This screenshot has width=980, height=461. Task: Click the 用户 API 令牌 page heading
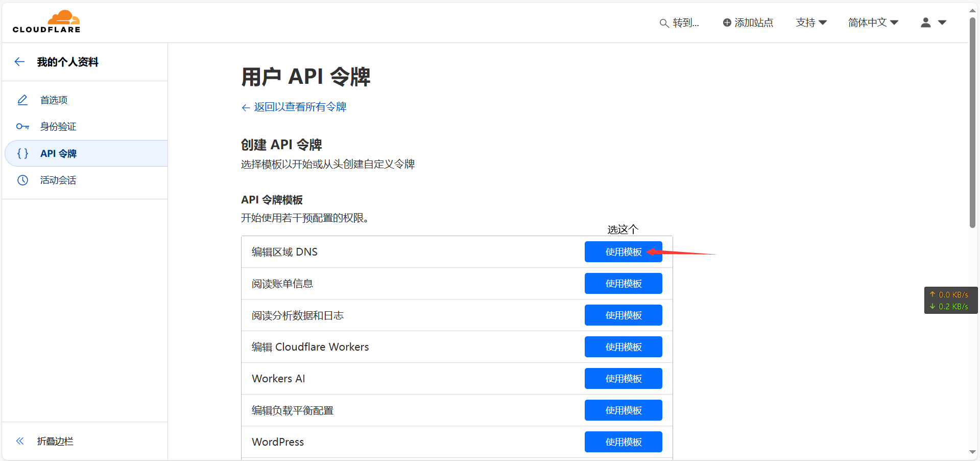pos(306,77)
